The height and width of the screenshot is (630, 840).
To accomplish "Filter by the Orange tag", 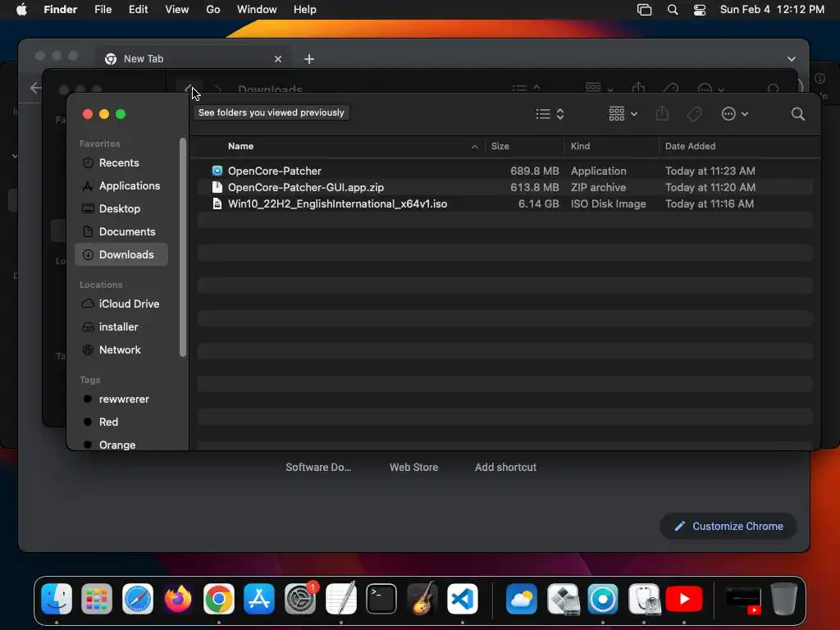I will click(116, 445).
